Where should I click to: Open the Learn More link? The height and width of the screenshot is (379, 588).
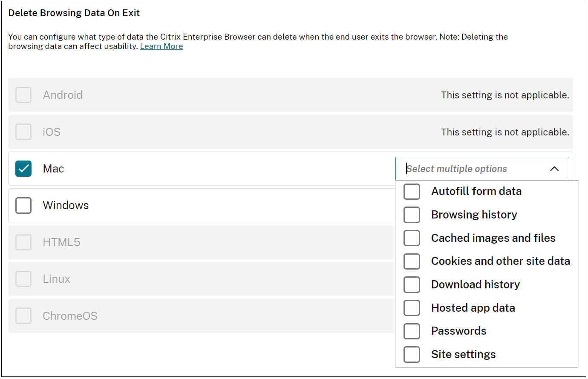pyautogui.click(x=161, y=46)
